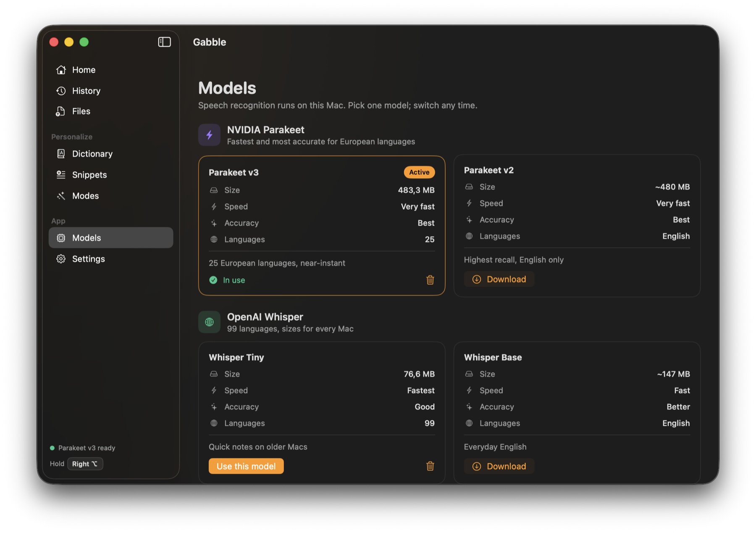The width and height of the screenshot is (756, 533).
Task: Click the Models page heading
Action: 227,88
